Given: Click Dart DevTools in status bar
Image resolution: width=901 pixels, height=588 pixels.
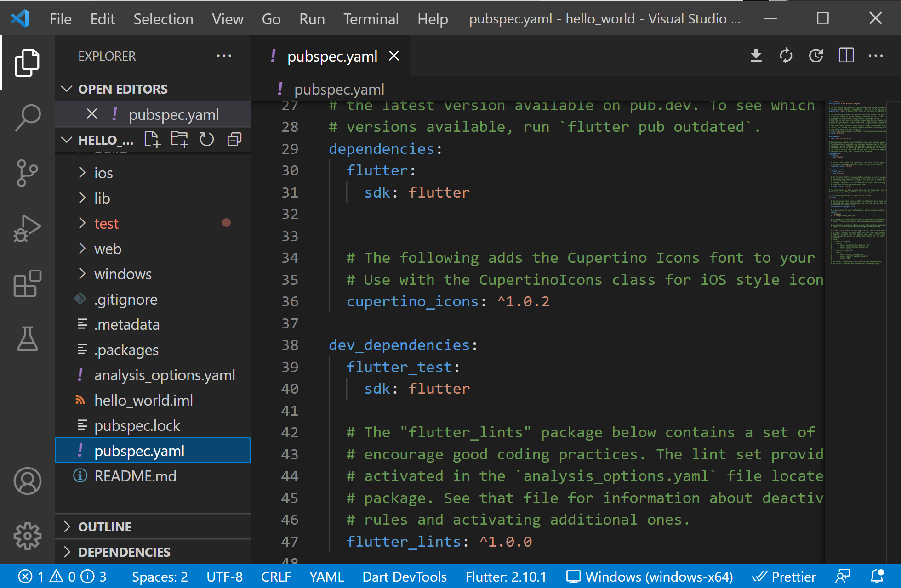Looking at the screenshot, I should [404, 577].
